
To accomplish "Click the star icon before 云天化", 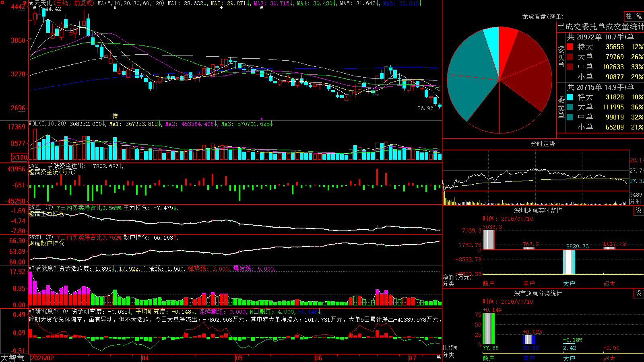I will pyautogui.click(x=31, y=3).
